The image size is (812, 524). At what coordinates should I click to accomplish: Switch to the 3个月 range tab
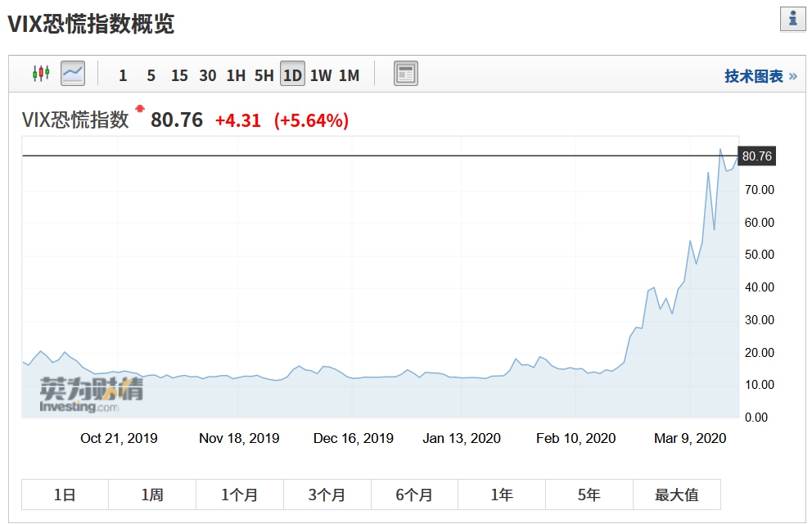click(x=327, y=495)
